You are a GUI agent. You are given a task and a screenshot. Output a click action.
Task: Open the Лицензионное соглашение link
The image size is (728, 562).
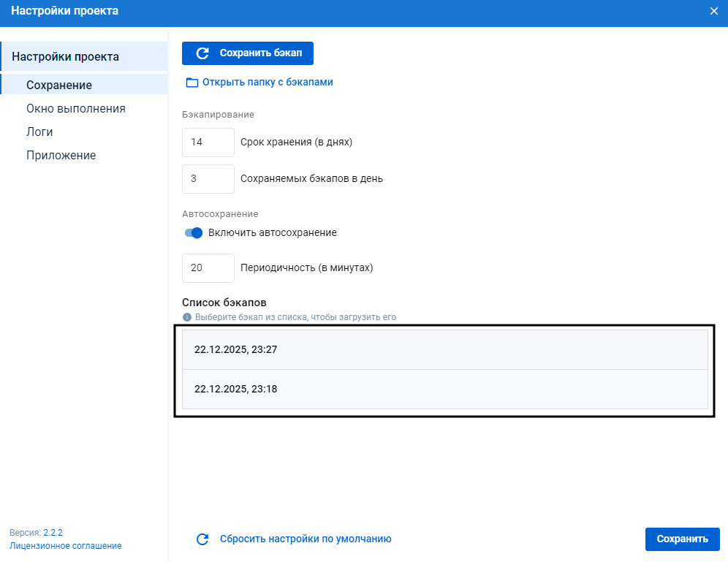(x=66, y=546)
